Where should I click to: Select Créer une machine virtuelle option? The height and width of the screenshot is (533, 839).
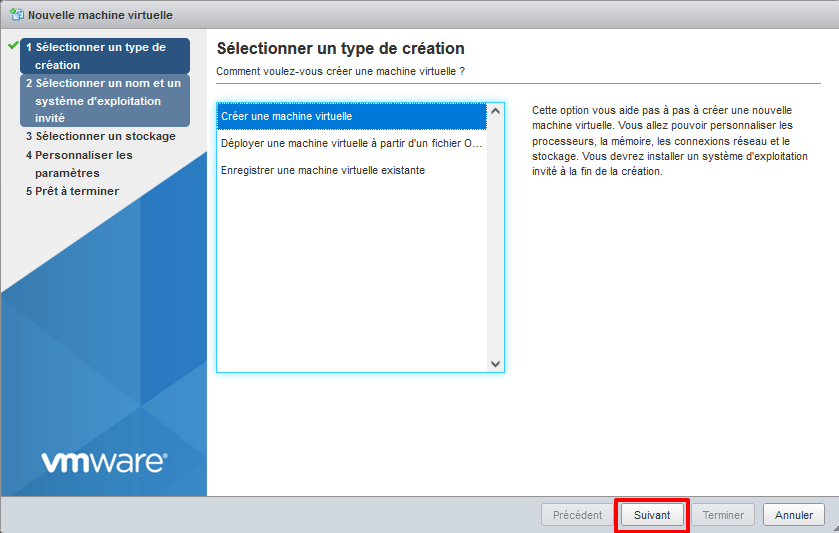351,116
